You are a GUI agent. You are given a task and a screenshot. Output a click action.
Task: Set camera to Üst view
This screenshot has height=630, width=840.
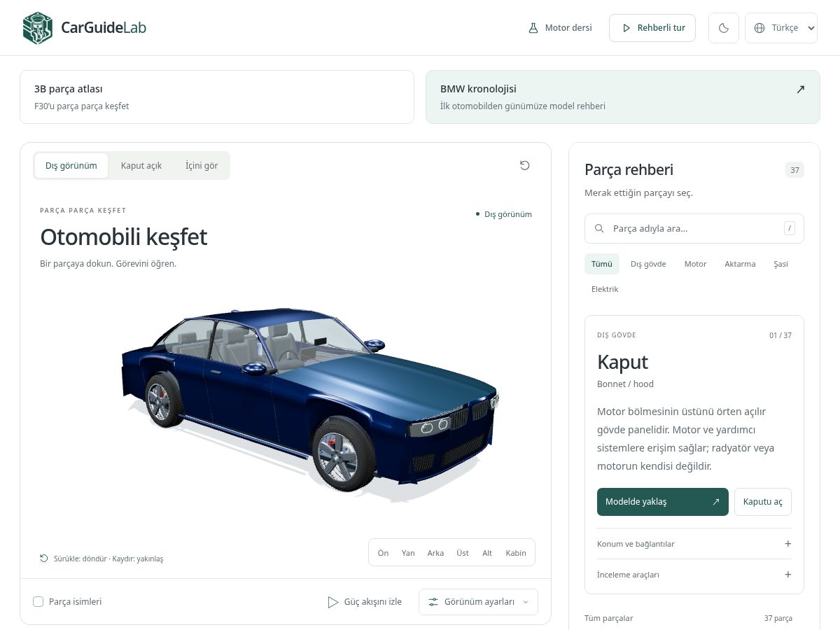point(463,553)
